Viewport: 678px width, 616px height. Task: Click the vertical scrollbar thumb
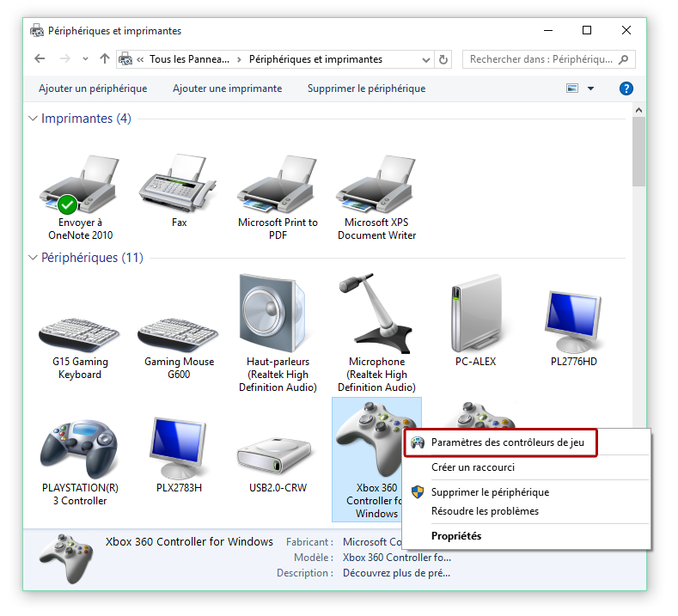coord(638,151)
